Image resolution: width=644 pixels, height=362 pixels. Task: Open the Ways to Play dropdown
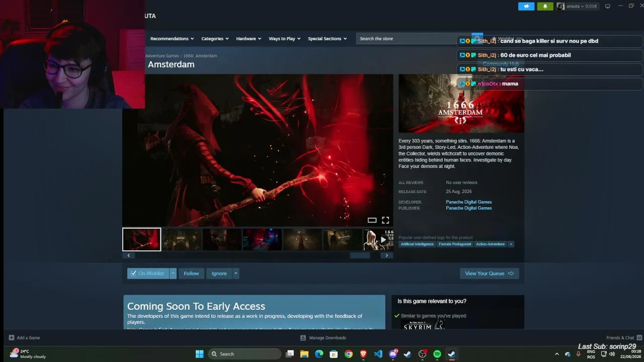pyautogui.click(x=285, y=39)
